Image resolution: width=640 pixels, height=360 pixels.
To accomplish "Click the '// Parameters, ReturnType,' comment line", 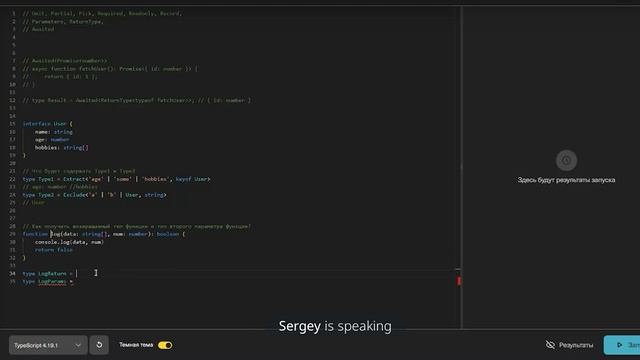I will tap(63, 21).
